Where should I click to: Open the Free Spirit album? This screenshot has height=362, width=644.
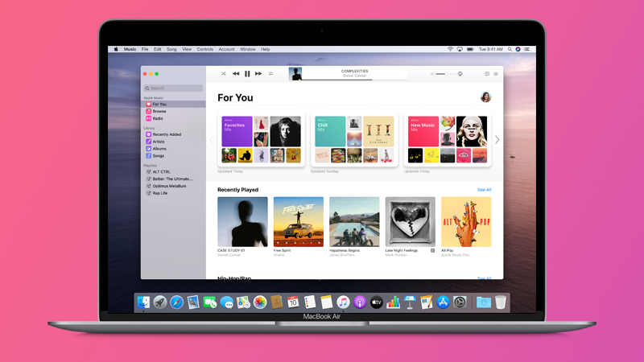(298, 222)
